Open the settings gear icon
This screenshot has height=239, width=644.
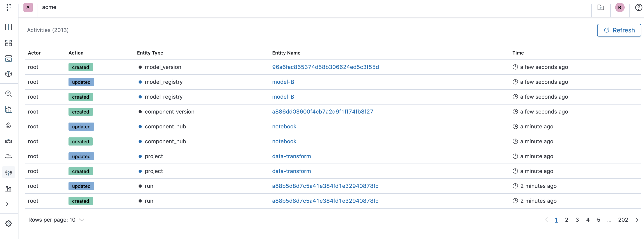tap(9, 223)
